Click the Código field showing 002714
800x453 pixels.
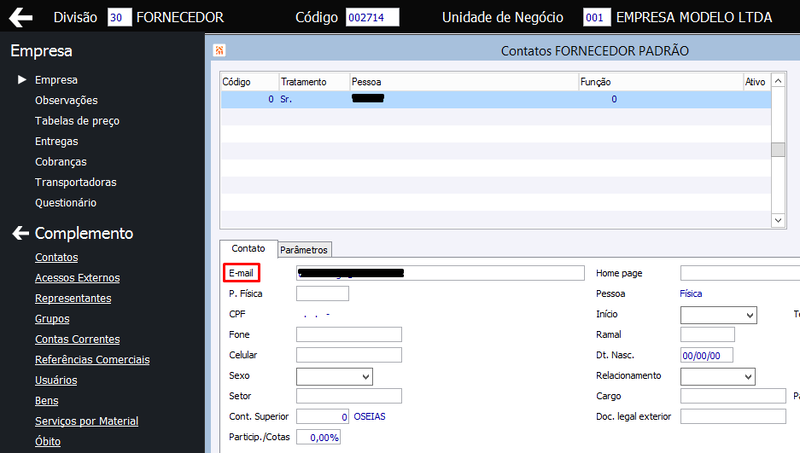point(372,17)
